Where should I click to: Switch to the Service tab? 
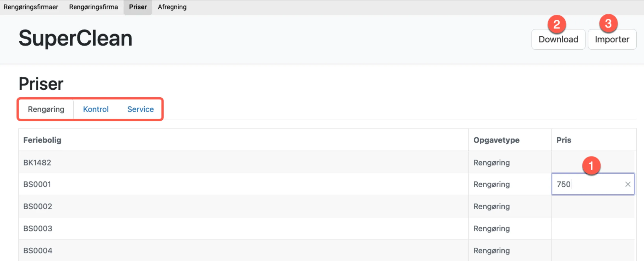pos(140,109)
